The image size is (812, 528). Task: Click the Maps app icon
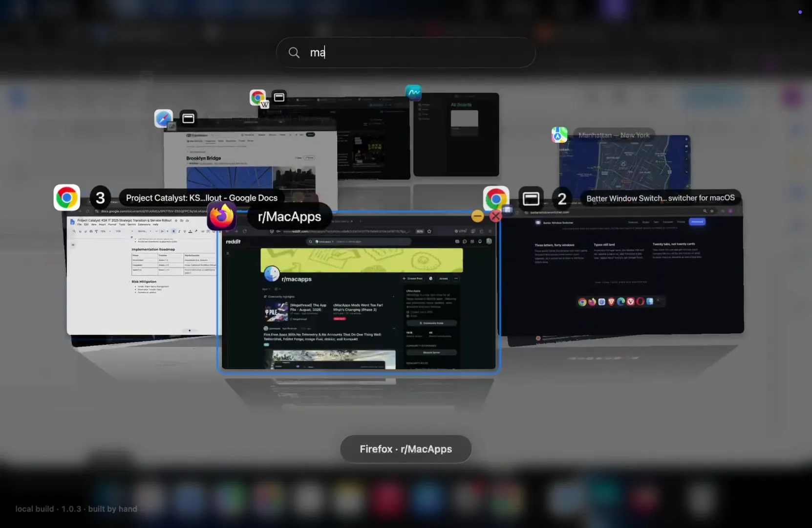tap(559, 134)
